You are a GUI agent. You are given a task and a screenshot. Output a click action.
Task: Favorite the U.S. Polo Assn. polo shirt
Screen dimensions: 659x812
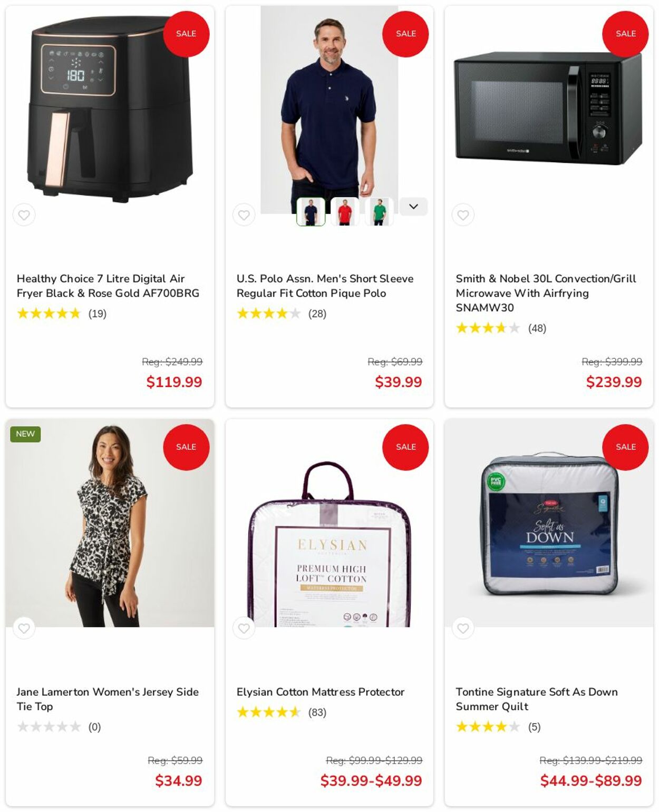point(244,215)
